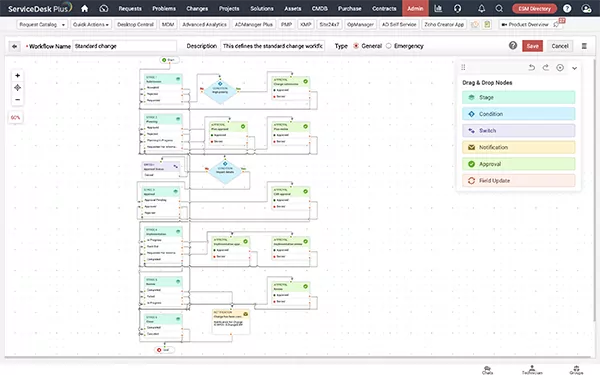Open the Assets tab
Screen dimensions: 600x375
[292, 8]
